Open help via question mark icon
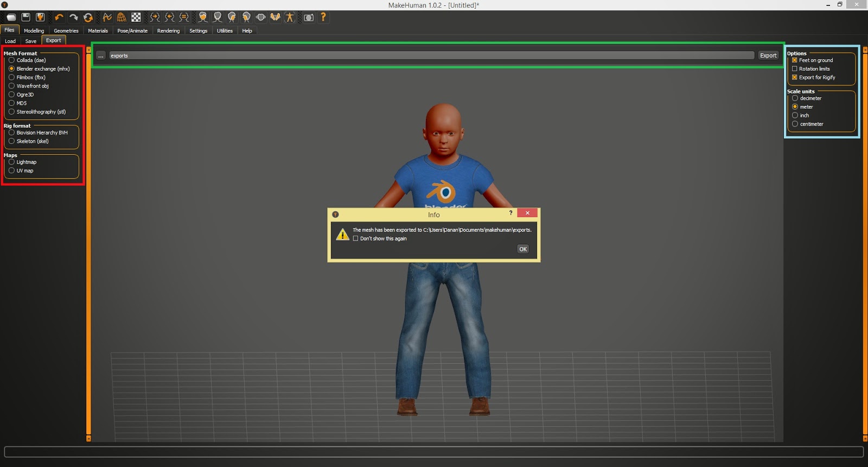The image size is (868, 467). pyautogui.click(x=323, y=17)
